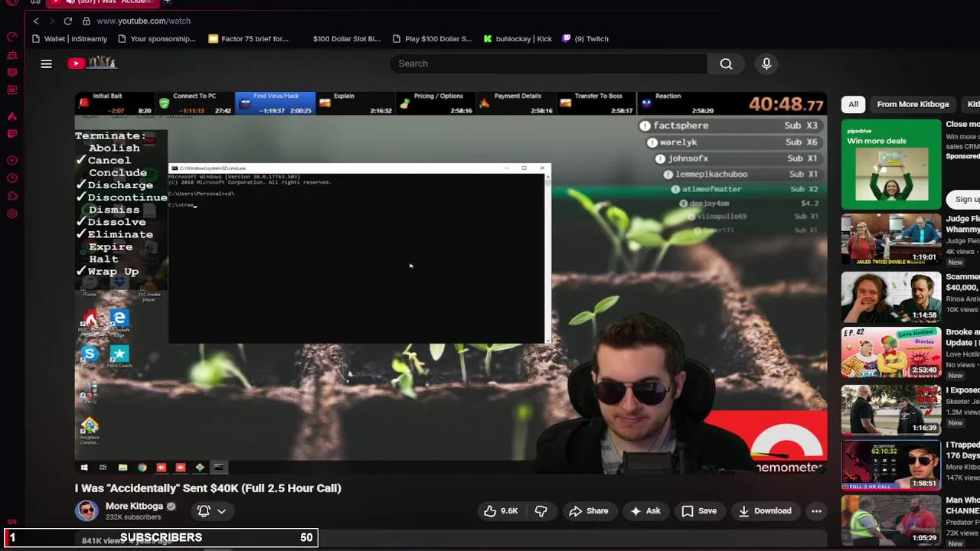Image resolution: width=980 pixels, height=551 pixels.
Task: Open the 2:53:40 Love Hotline thumbnail
Action: (891, 353)
